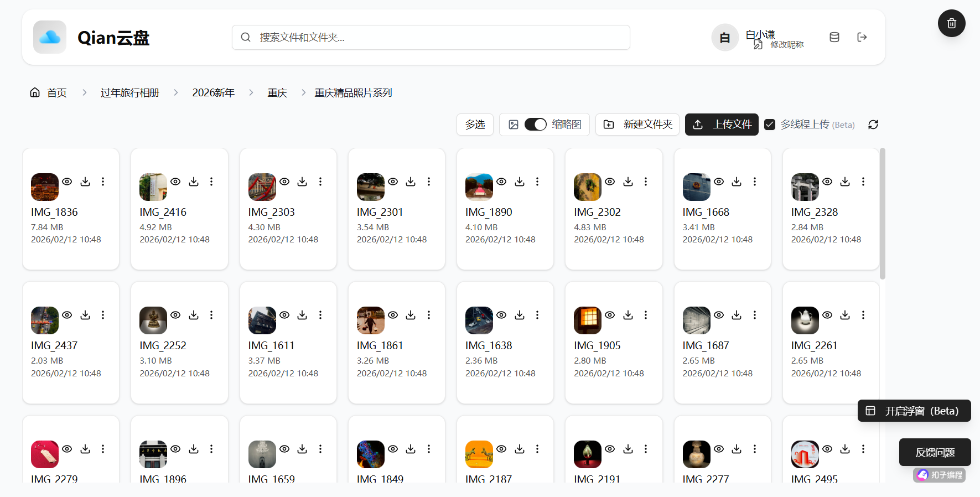Screen dimensions: 980x497
Task: Download IMG_2437 file
Action: [85, 315]
